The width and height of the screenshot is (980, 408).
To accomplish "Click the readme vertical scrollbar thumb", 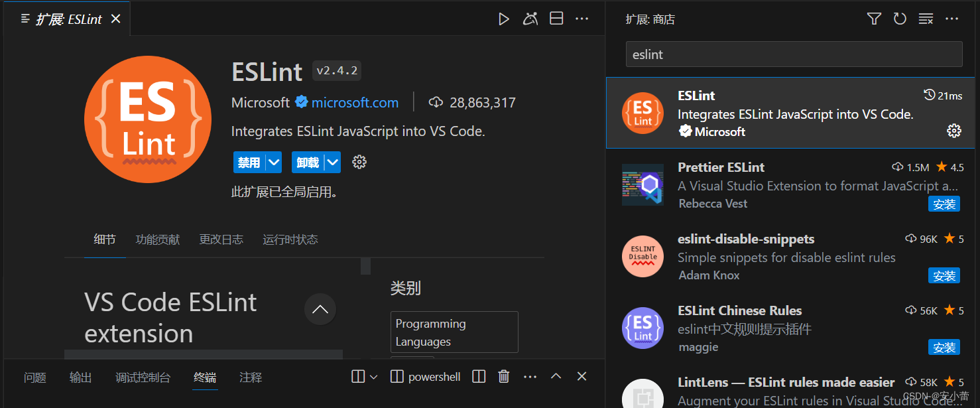I will point(365,266).
